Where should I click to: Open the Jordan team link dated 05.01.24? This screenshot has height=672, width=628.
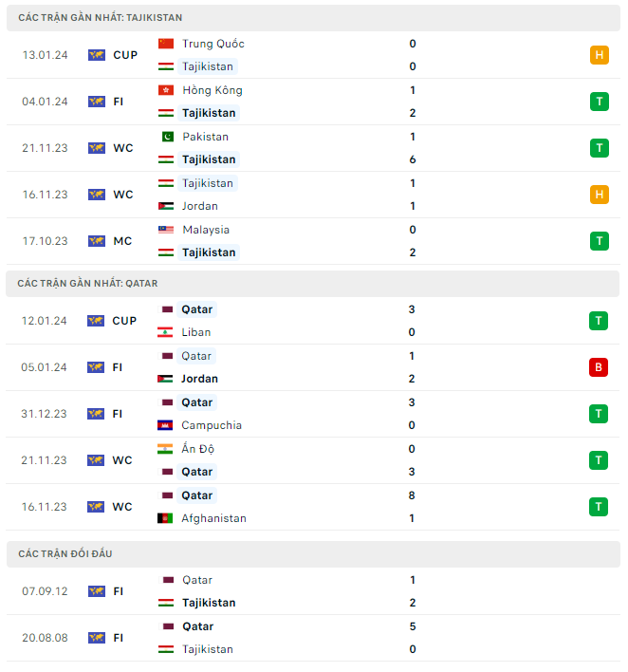pos(199,379)
